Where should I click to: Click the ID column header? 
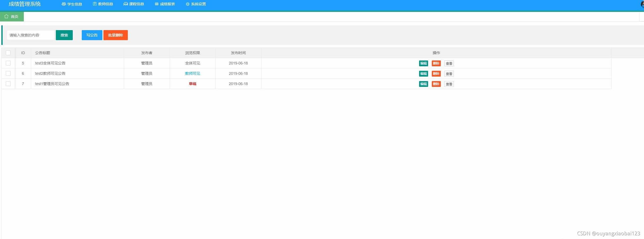[23, 53]
